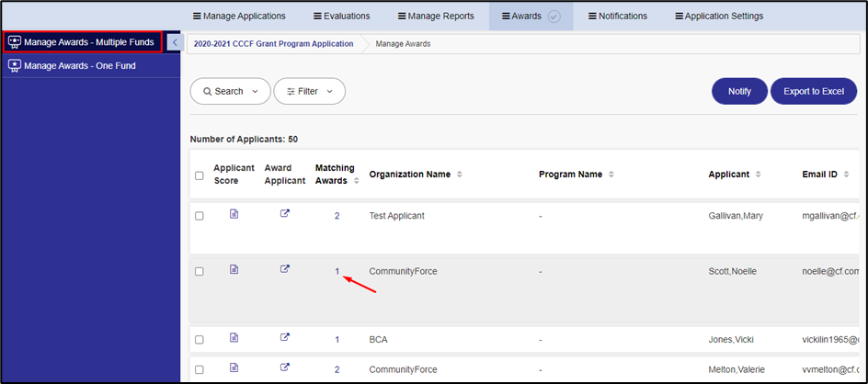Click the Test Applicant organization name
The height and width of the screenshot is (384, 868).
click(x=397, y=216)
